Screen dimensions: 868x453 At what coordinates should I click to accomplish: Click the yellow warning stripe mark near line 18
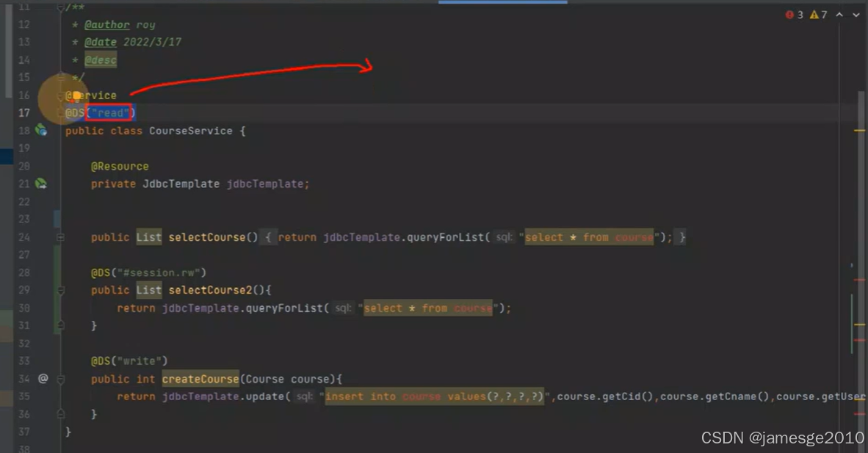(x=859, y=131)
